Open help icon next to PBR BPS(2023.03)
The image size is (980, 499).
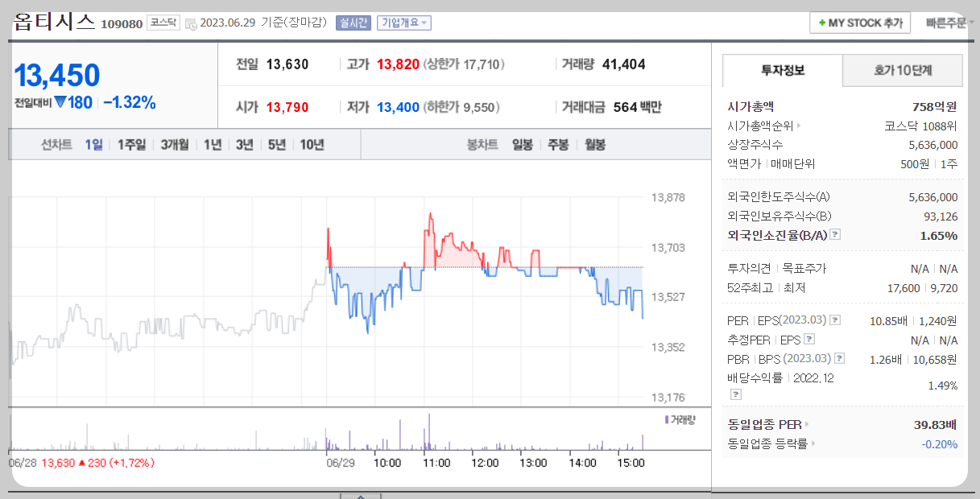point(840,359)
